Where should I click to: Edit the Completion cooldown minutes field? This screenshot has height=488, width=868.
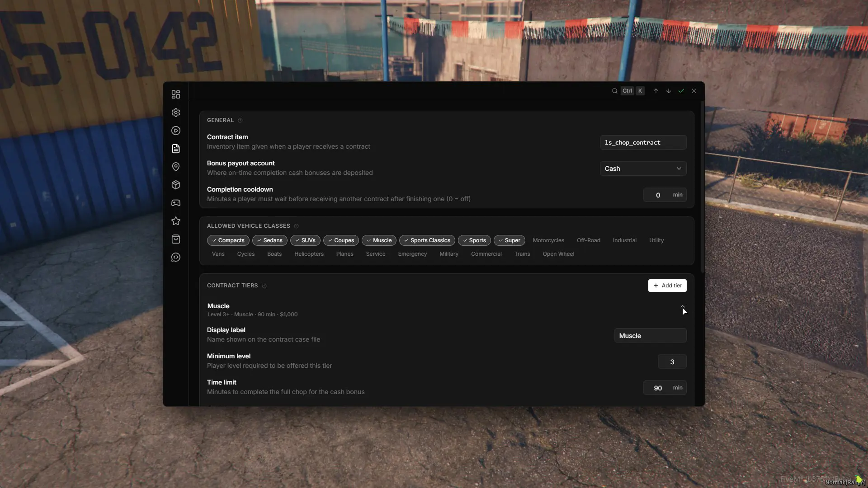(665, 195)
